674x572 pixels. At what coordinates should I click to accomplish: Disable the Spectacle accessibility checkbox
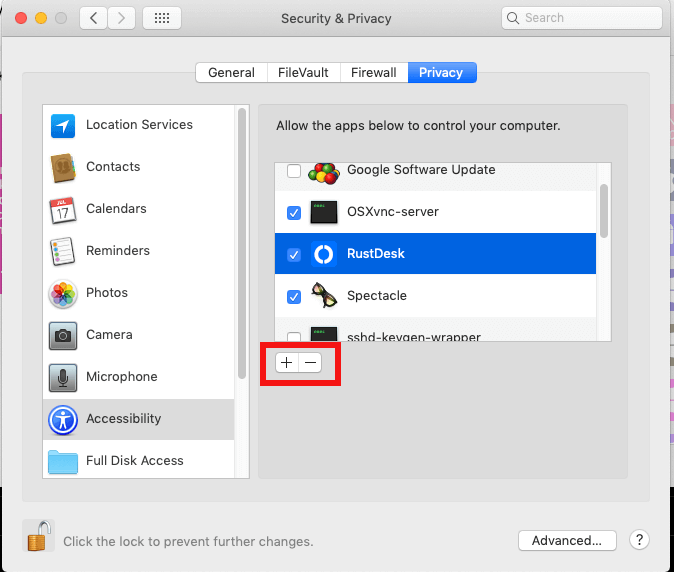coord(294,297)
